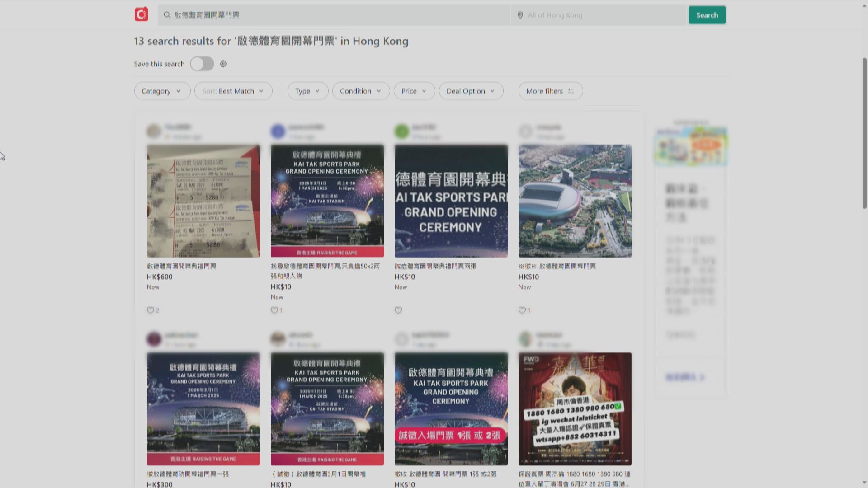
Task: Click the green Search button
Action: 707,15
